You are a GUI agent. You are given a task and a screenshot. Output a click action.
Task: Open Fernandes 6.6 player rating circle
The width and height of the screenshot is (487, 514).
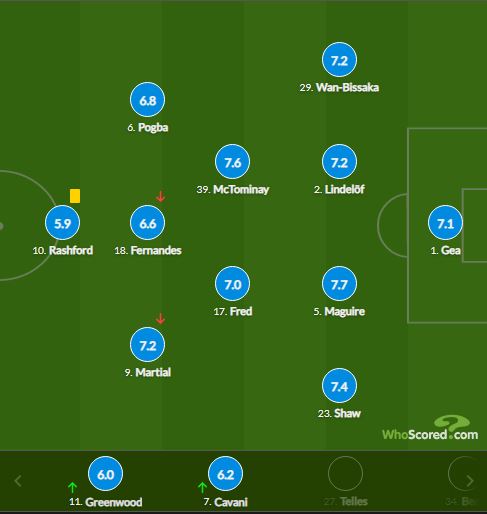(147, 223)
